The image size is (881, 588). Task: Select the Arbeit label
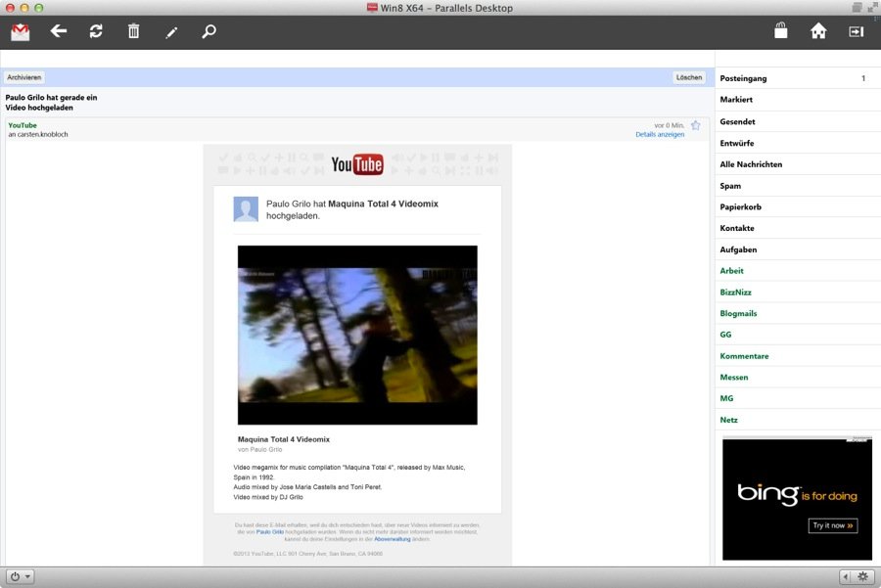[x=798, y=271]
